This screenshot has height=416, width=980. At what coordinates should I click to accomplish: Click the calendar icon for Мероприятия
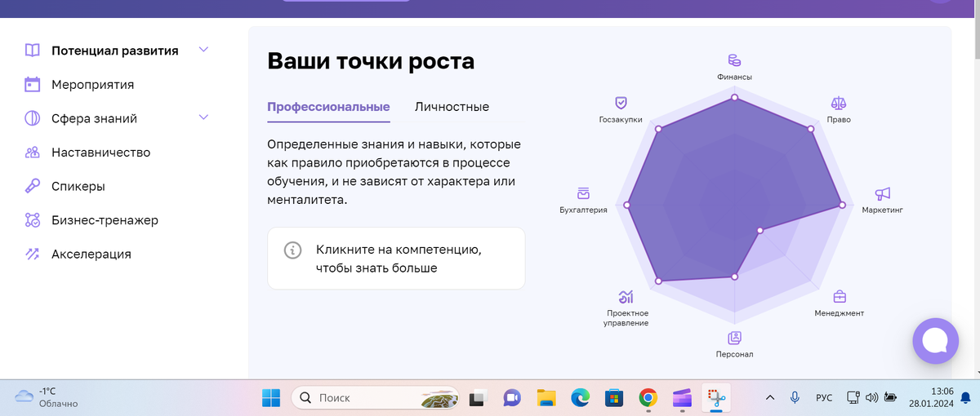click(32, 84)
